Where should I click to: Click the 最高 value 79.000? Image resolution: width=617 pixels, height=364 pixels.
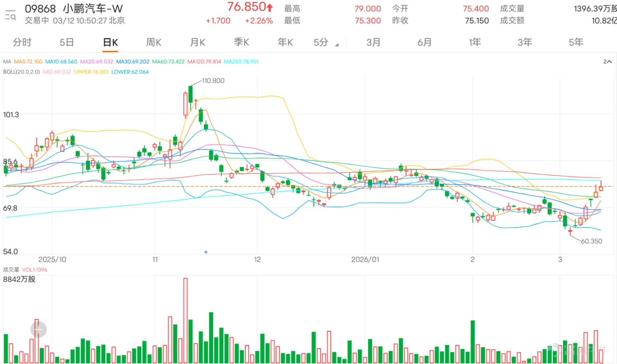tap(368, 8)
